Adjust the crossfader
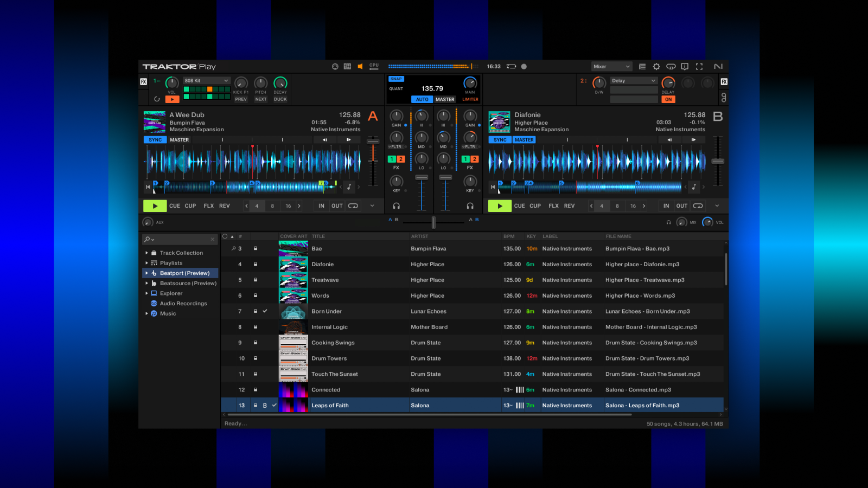 [433, 222]
